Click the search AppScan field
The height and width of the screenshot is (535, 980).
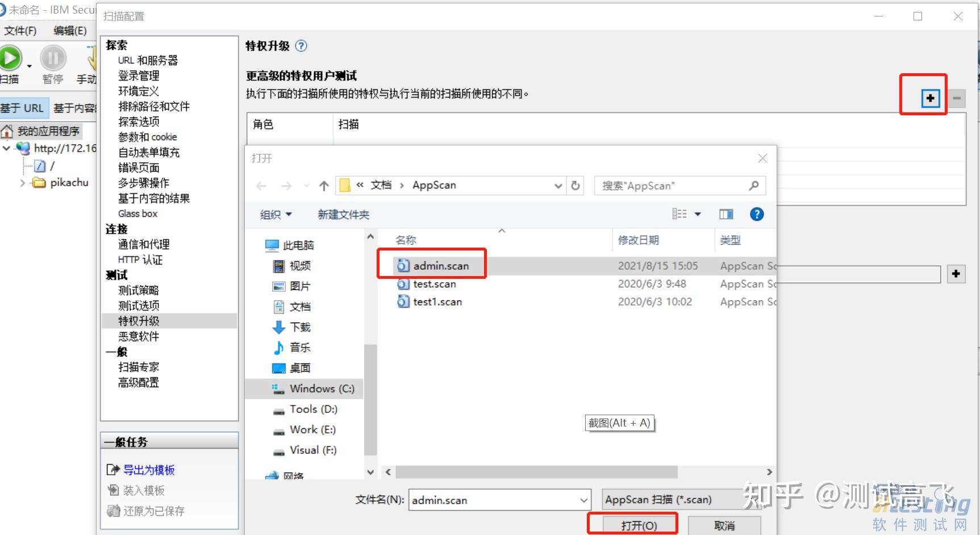click(680, 186)
